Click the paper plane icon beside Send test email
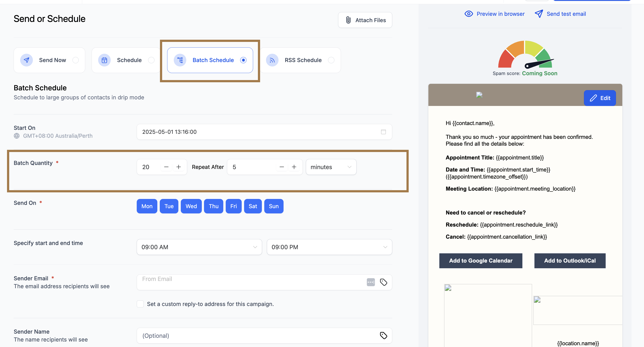Viewport: 644px width, 347px height. pyautogui.click(x=539, y=14)
